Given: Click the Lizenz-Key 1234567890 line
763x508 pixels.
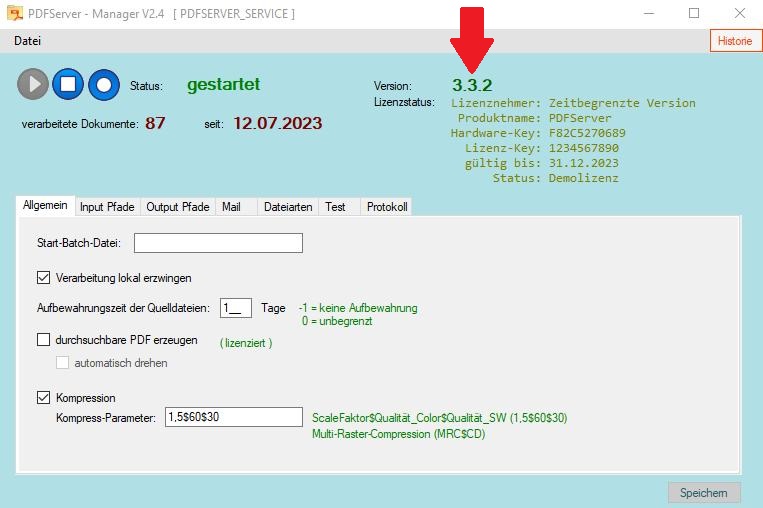Looking at the screenshot, I should click(x=542, y=148).
